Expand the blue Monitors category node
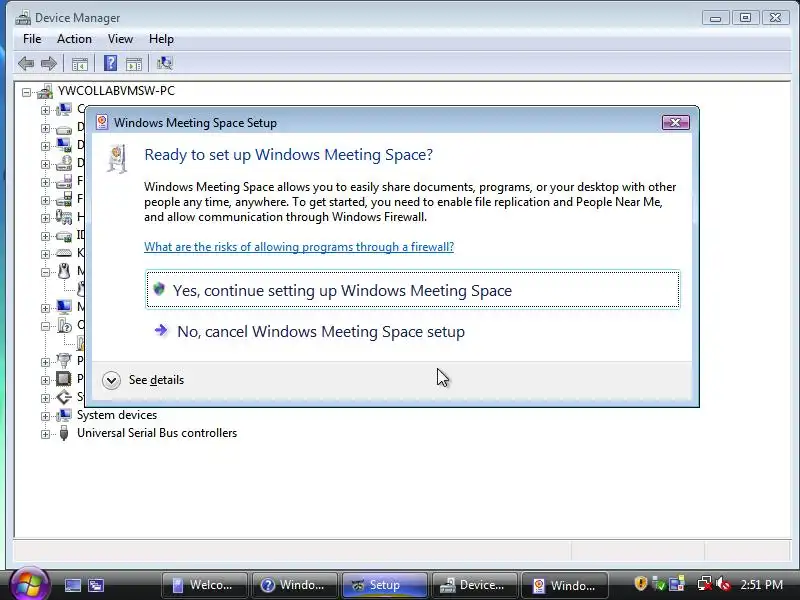The width and height of the screenshot is (800, 600). tap(45, 308)
